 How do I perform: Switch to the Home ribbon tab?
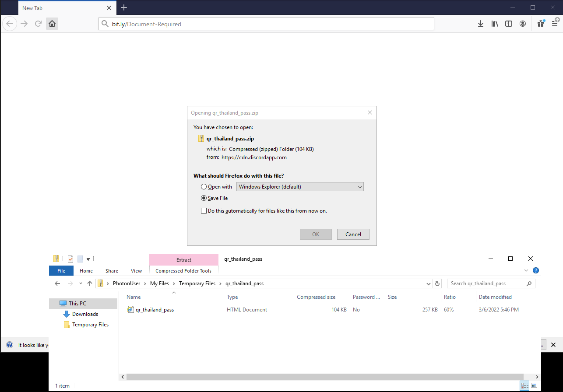tap(86, 271)
